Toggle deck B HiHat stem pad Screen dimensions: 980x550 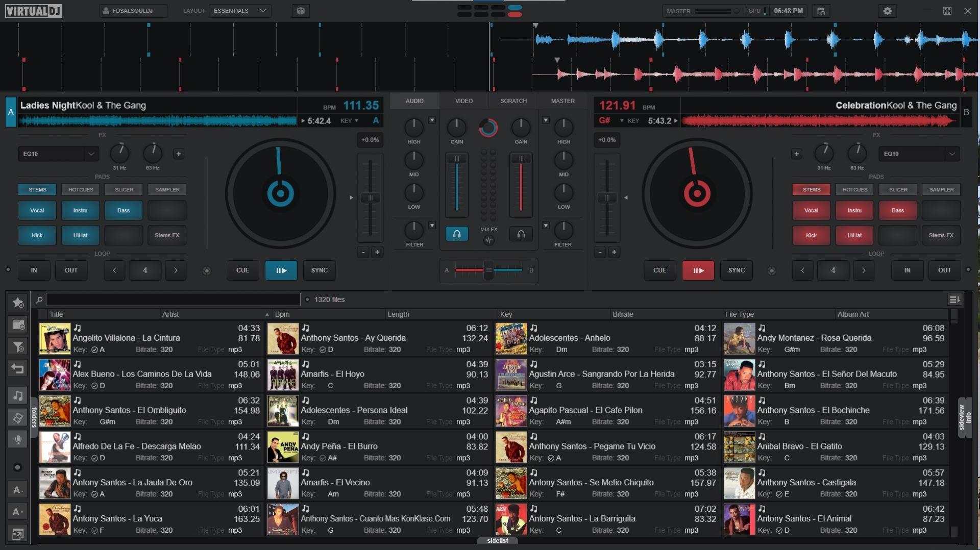tap(854, 235)
